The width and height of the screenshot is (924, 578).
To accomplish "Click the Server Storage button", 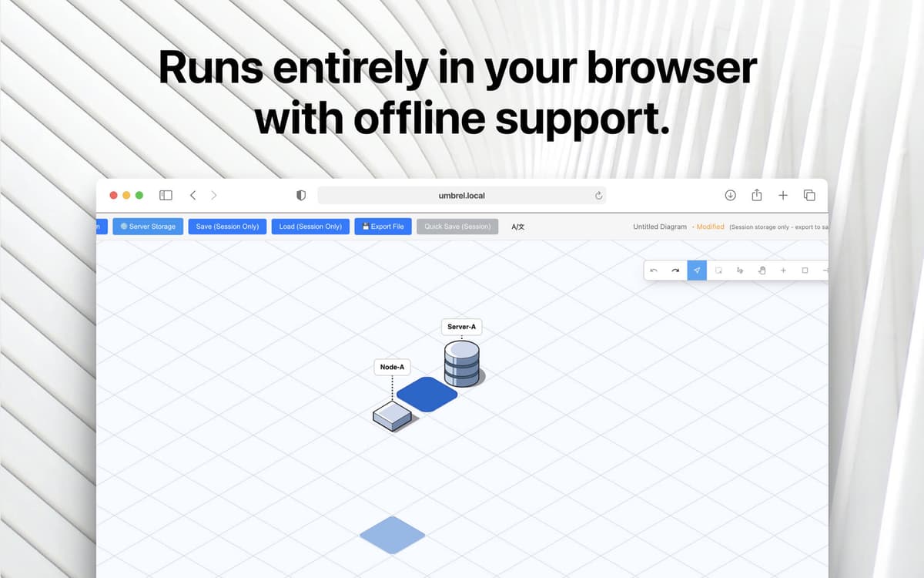I will point(147,226).
